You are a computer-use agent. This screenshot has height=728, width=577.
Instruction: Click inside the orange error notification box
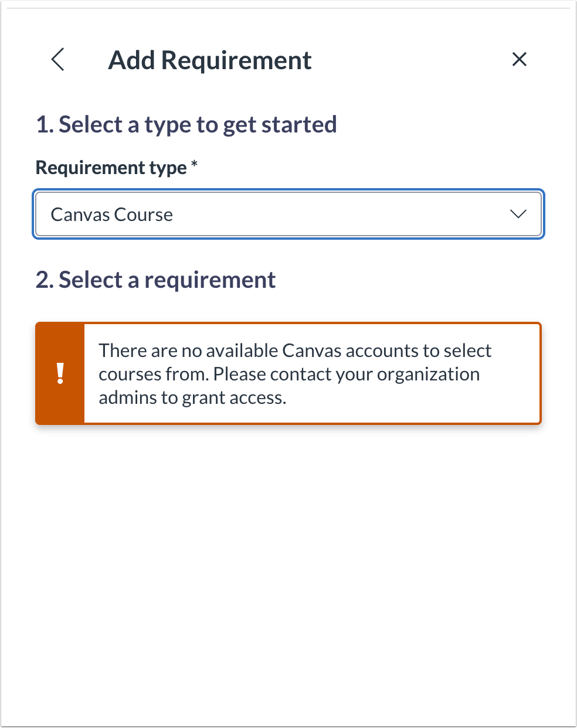[295, 373]
